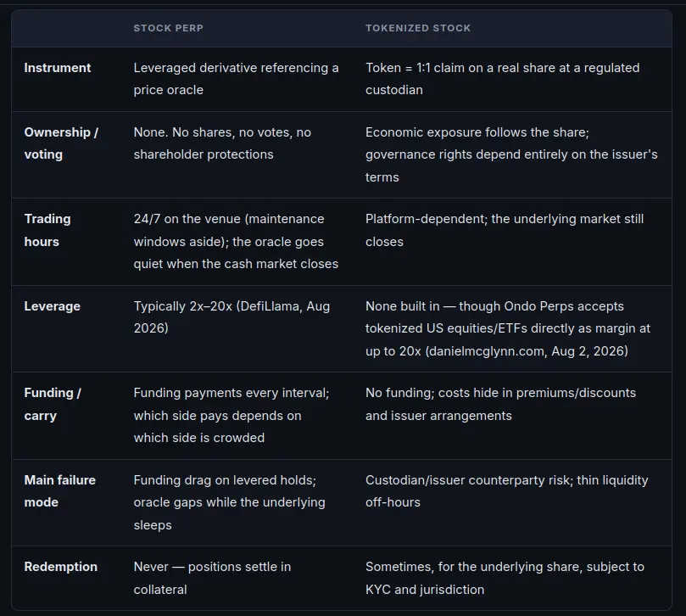
Task: Click the 'Funding payments every interval' cell
Action: tap(231, 415)
